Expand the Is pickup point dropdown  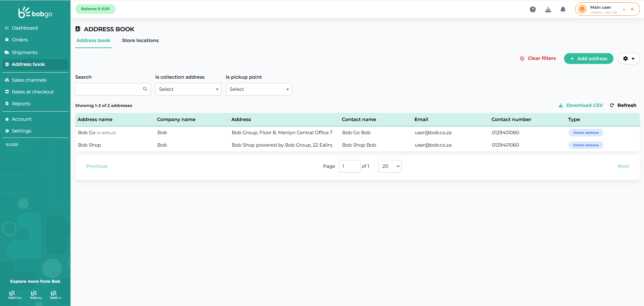pyautogui.click(x=259, y=89)
